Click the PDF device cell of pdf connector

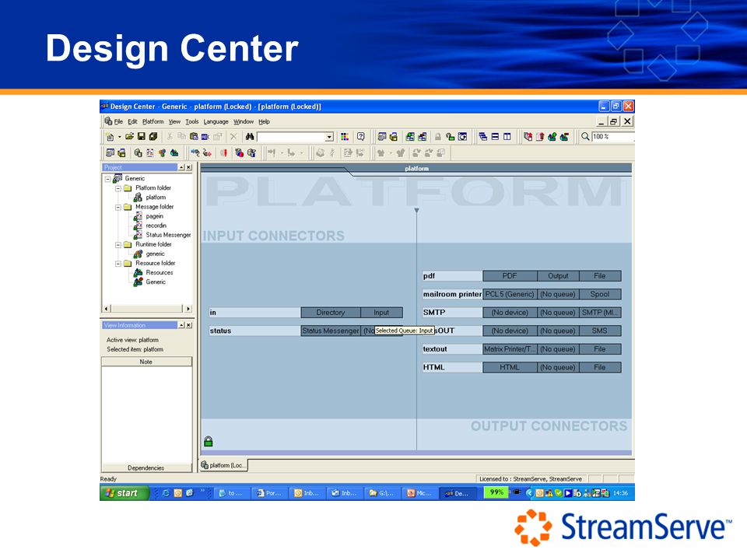pos(510,275)
